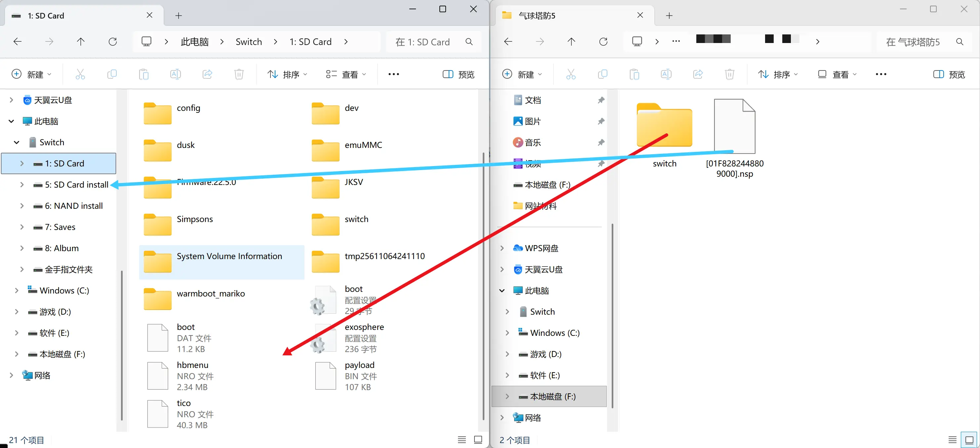Close the 气球塔防5 tab
Image resolution: width=980 pixels, height=448 pixels.
(640, 15)
